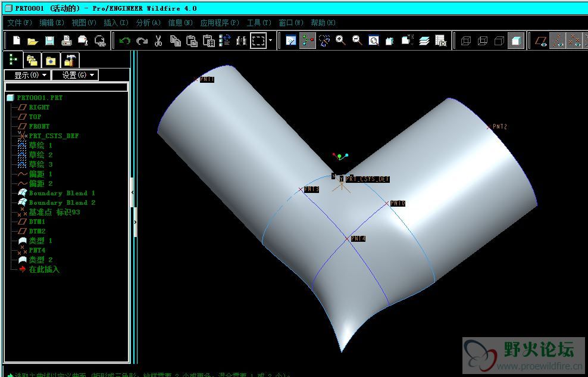Screen dimensions: 588x377
Task: Select the FRONT datum plane in tree
Action: 39,126
